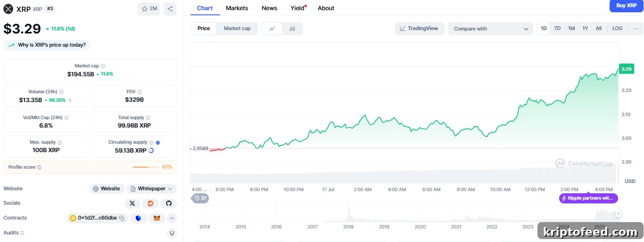Open the X (Twitter) social link

(x=132, y=203)
